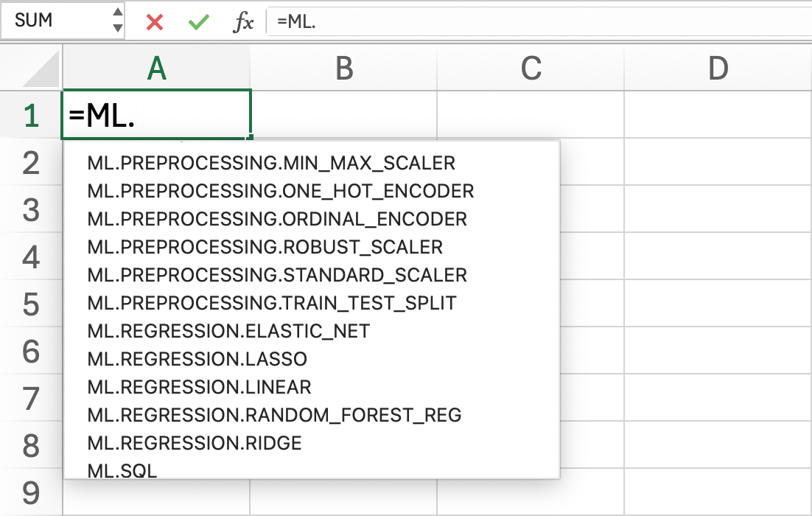The height and width of the screenshot is (516, 812).
Task: Select ML.PREPROCESSING.ROBUST_SCALER suggestion
Action: pos(265,247)
